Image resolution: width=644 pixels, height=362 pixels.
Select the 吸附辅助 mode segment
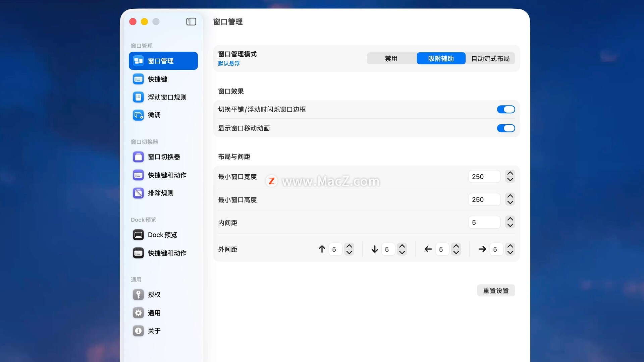(441, 58)
